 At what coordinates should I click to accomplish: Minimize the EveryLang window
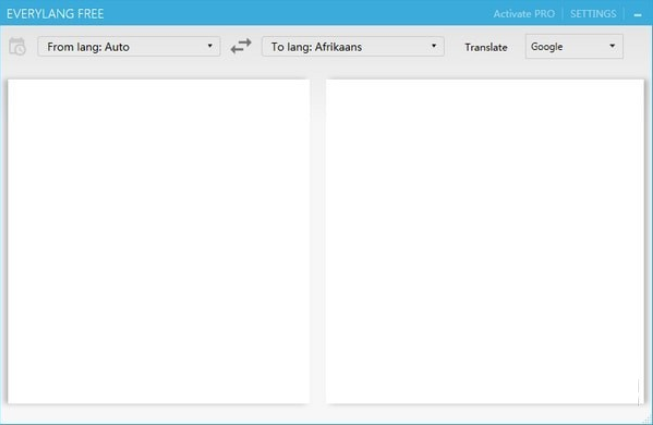point(638,15)
